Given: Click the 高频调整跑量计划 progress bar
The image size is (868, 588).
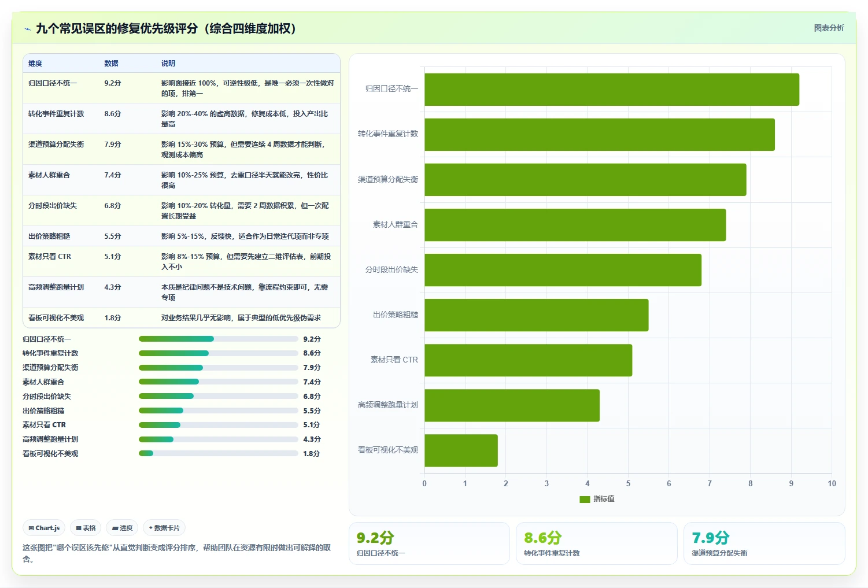Looking at the screenshot, I should coord(219,439).
